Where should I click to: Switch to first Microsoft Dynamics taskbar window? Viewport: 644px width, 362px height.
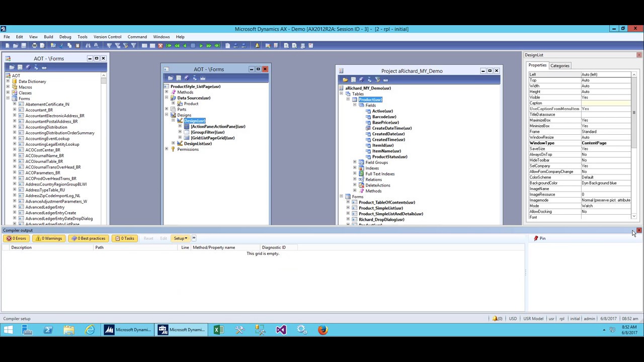(x=128, y=330)
